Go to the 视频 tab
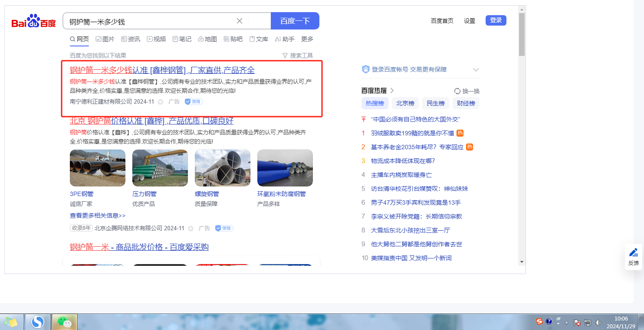The width and height of the screenshot is (644, 330). [156, 39]
